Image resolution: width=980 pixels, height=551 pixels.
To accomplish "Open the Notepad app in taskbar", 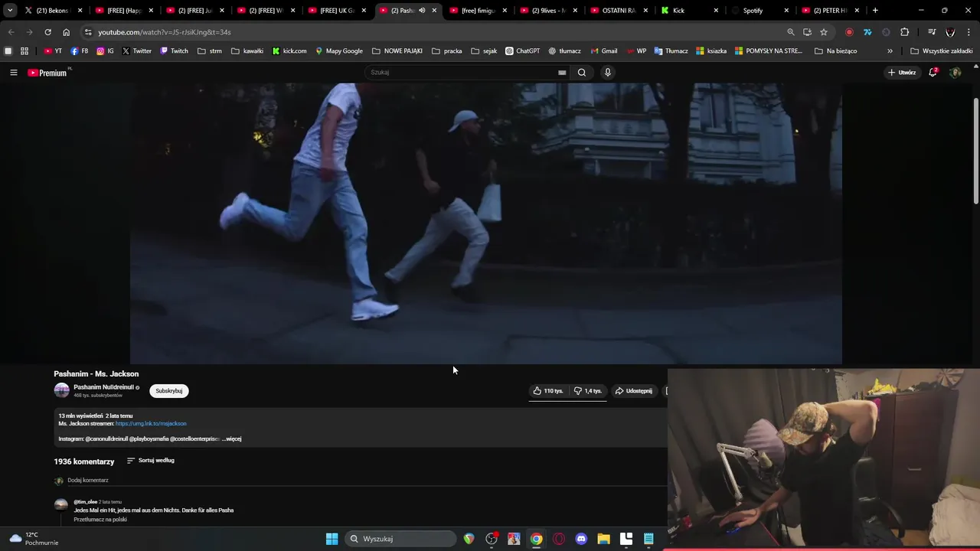I will click(648, 539).
